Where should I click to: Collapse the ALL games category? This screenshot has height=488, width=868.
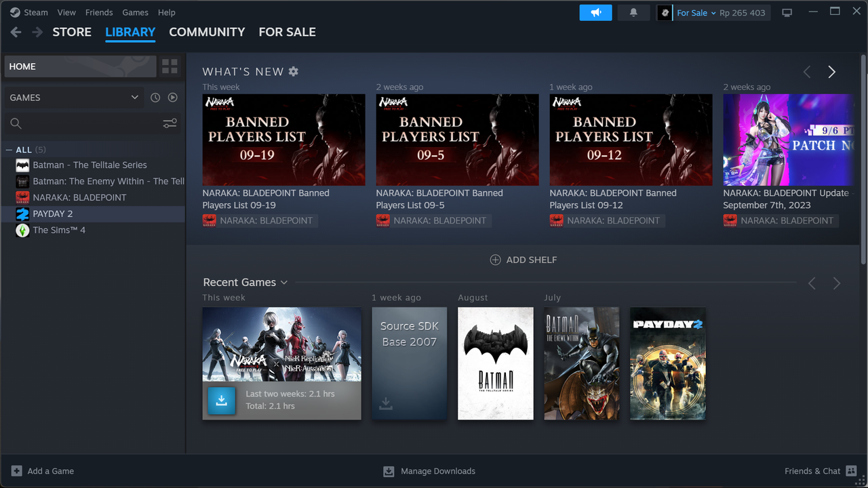[9, 150]
